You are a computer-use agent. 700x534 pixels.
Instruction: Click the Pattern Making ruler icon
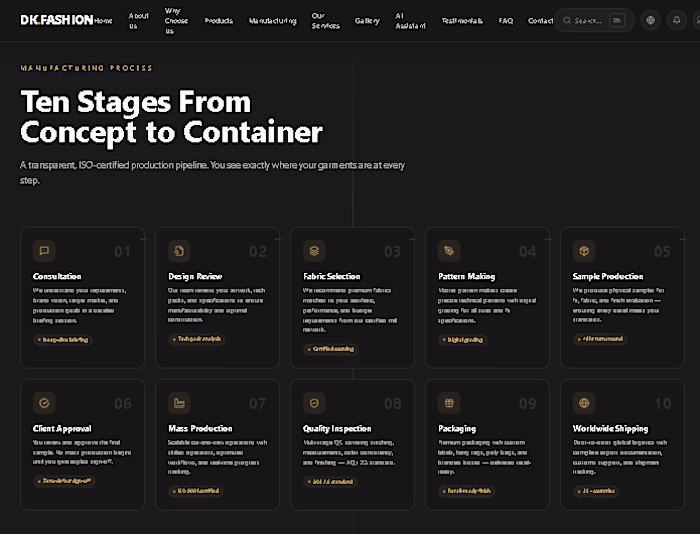449,251
